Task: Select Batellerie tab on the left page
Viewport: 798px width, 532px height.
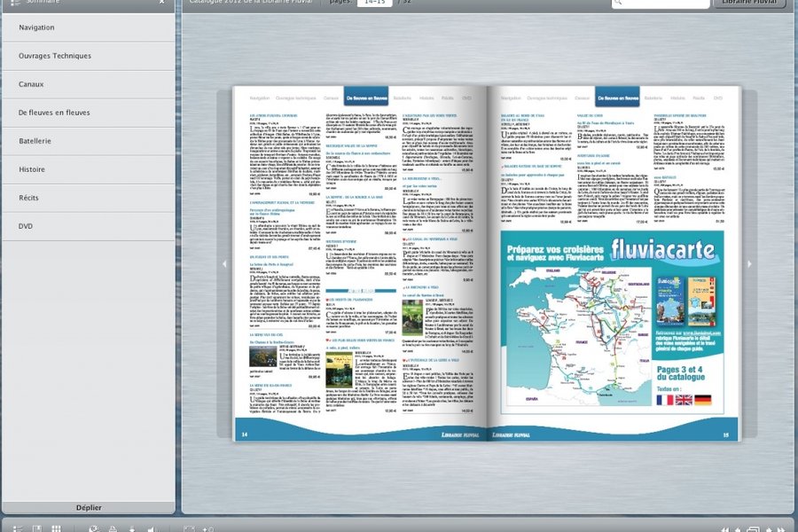Action: click(402, 98)
